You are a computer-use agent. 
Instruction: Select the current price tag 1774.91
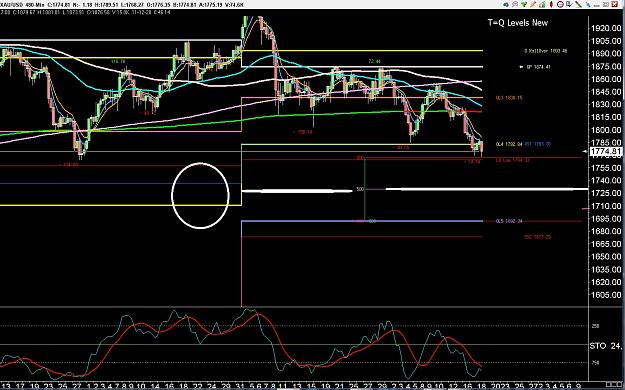pyautogui.click(x=605, y=151)
